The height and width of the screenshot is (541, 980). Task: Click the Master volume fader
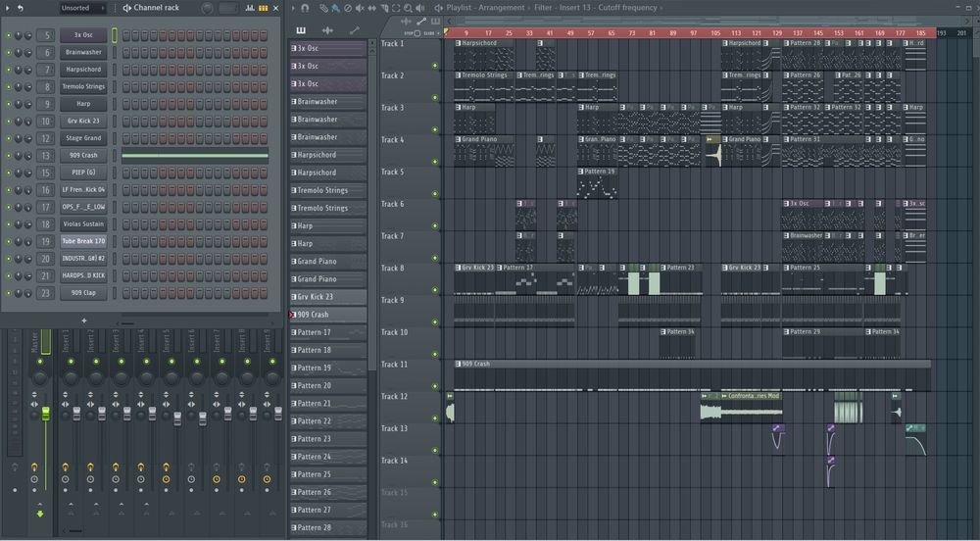(46, 413)
